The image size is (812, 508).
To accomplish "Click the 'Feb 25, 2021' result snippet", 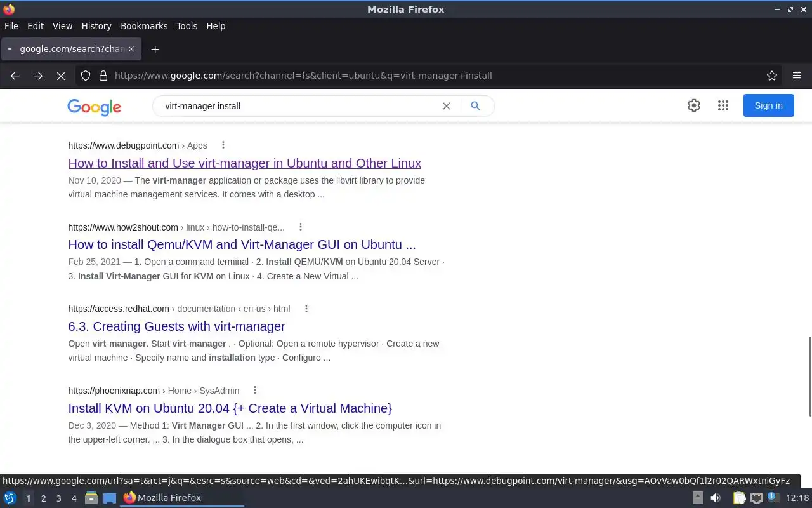I will [x=256, y=269].
